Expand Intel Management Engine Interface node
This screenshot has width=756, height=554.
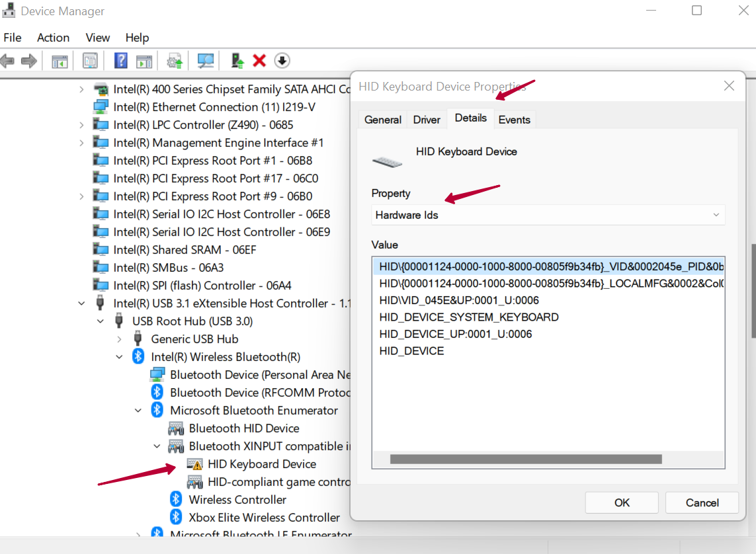pos(81,143)
